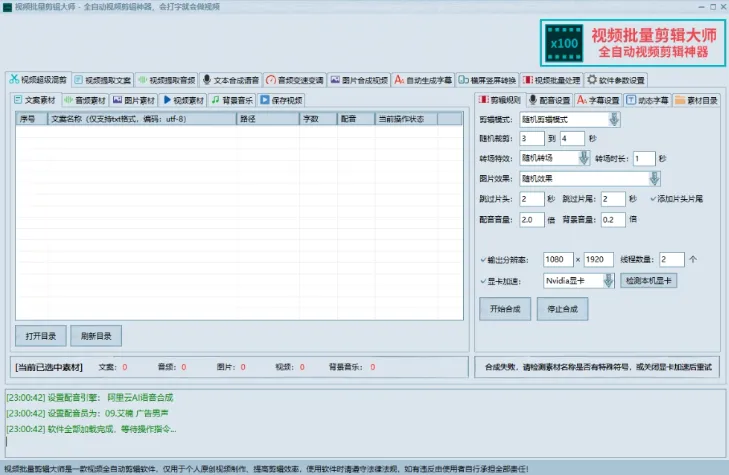This screenshot has width=729, height=475.
Task: Click the screen-rotate icon of 横屏竖屏转换 tab
Action: pos(464,80)
